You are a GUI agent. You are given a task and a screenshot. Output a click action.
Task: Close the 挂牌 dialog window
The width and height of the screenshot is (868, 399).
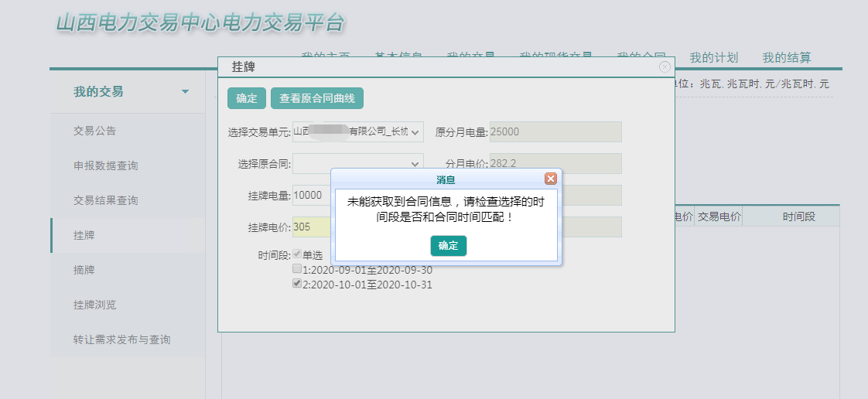point(665,67)
